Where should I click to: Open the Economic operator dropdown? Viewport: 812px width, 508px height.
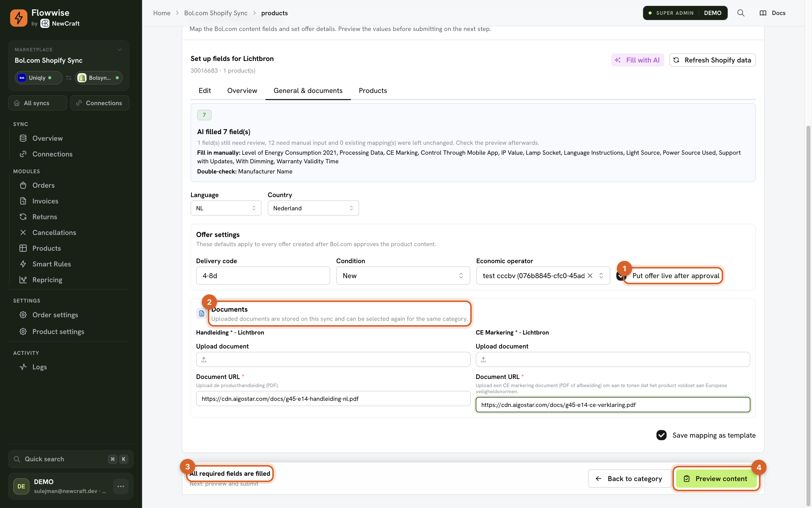(x=543, y=276)
